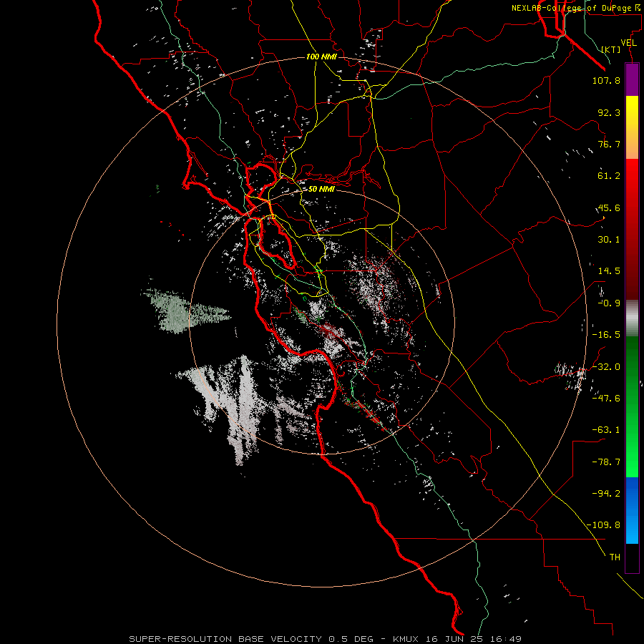Click the 45.6 legend value
The height and width of the screenshot is (644, 644).
pyautogui.click(x=609, y=208)
